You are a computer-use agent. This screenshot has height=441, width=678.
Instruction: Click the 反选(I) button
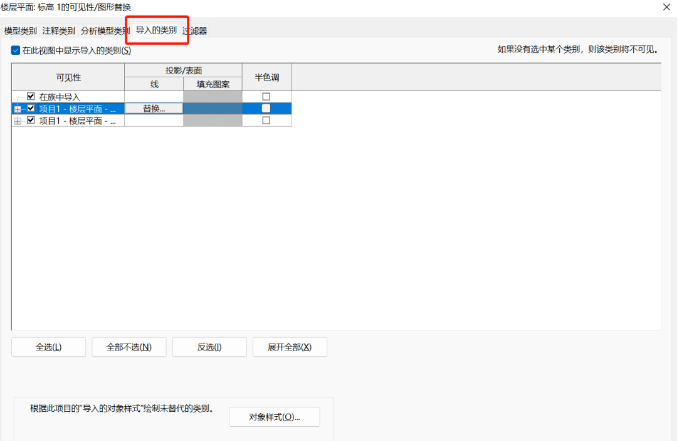pyautogui.click(x=209, y=347)
